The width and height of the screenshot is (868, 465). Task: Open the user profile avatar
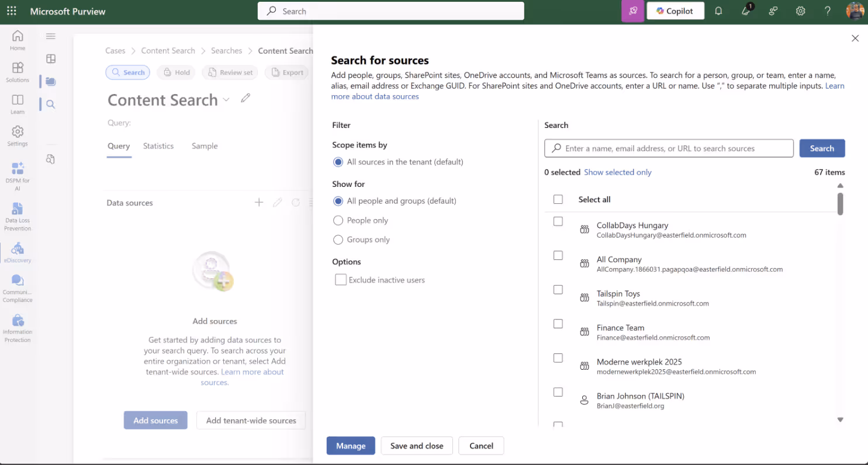pos(855,11)
